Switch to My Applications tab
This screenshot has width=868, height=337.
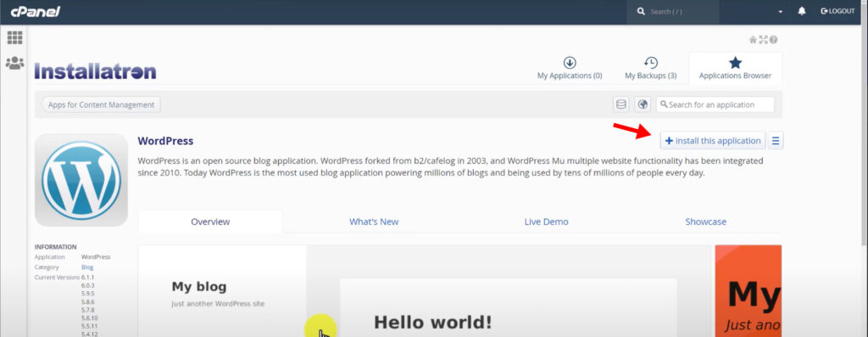click(x=570, y=68)
